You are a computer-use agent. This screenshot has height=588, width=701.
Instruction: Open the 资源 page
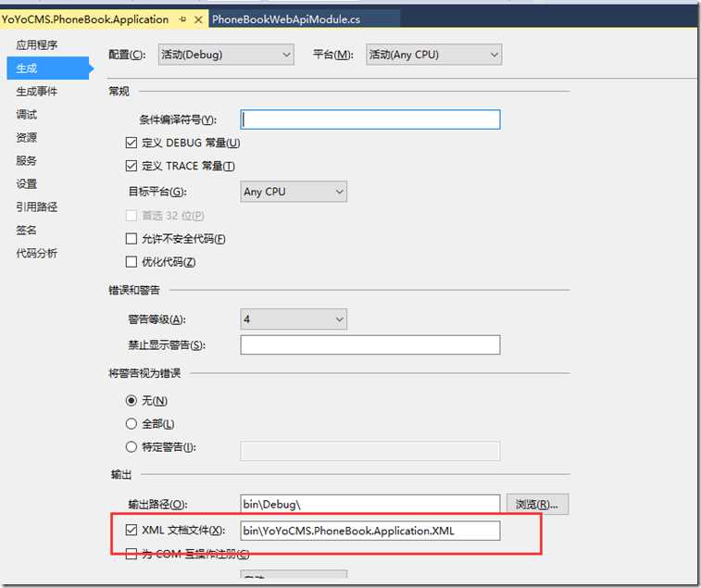pyautogui.click(x=26, y=137)
